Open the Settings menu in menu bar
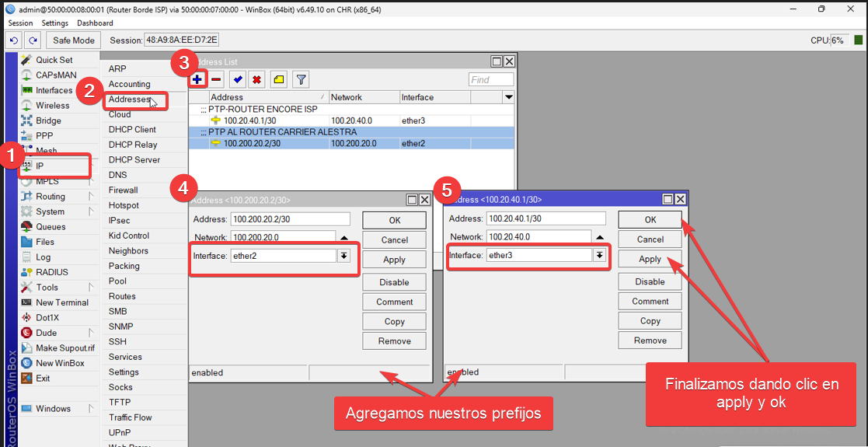The image size is (868, 447). [54, 23]
